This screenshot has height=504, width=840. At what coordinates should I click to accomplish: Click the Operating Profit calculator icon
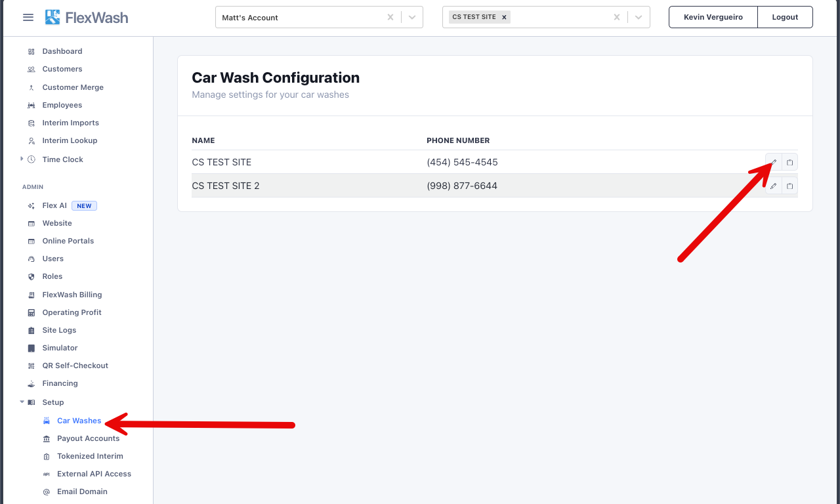(x=31, y=312)
